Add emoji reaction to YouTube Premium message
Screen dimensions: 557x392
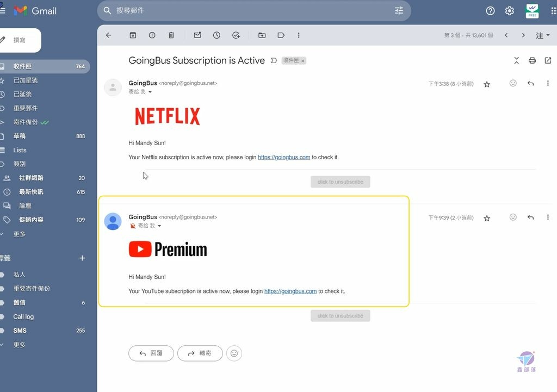click(x=513, y=217)
